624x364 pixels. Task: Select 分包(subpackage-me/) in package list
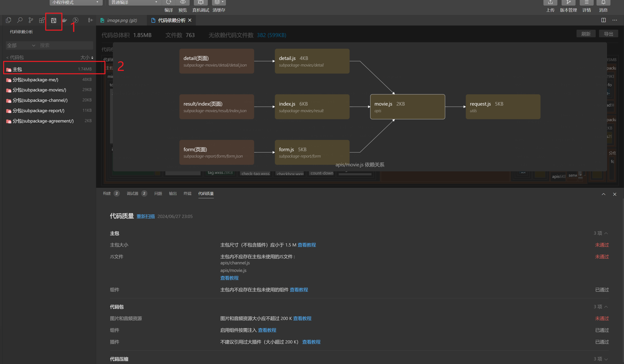click(49, 79)
